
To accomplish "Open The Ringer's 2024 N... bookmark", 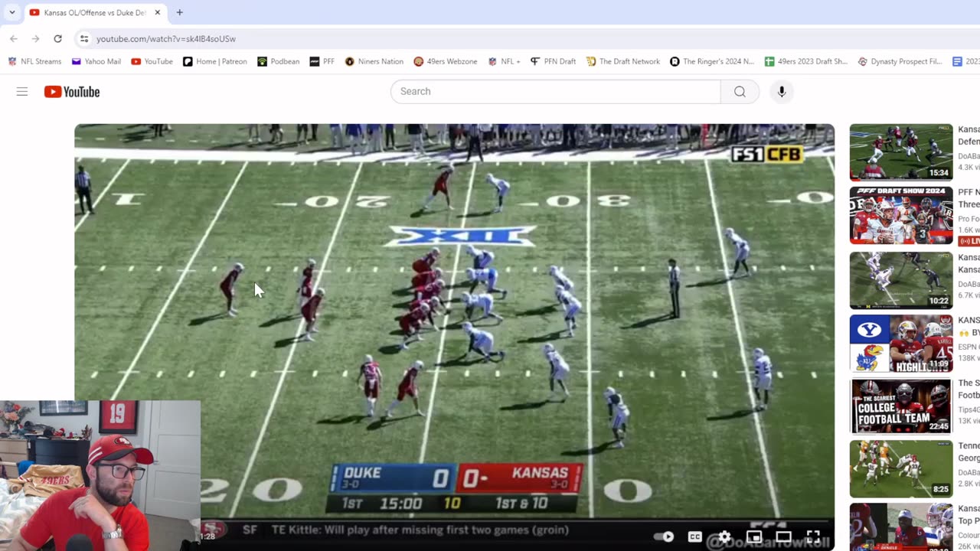I will 711,61.
